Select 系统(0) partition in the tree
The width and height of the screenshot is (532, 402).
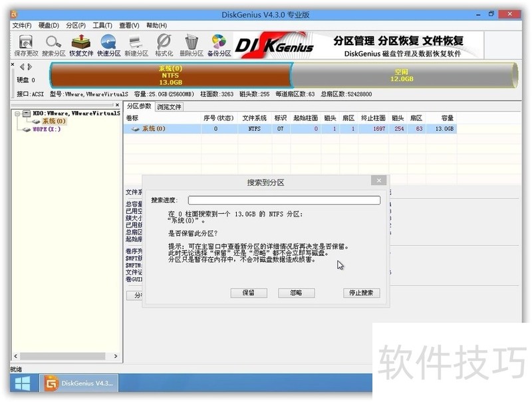pos(54,121)
